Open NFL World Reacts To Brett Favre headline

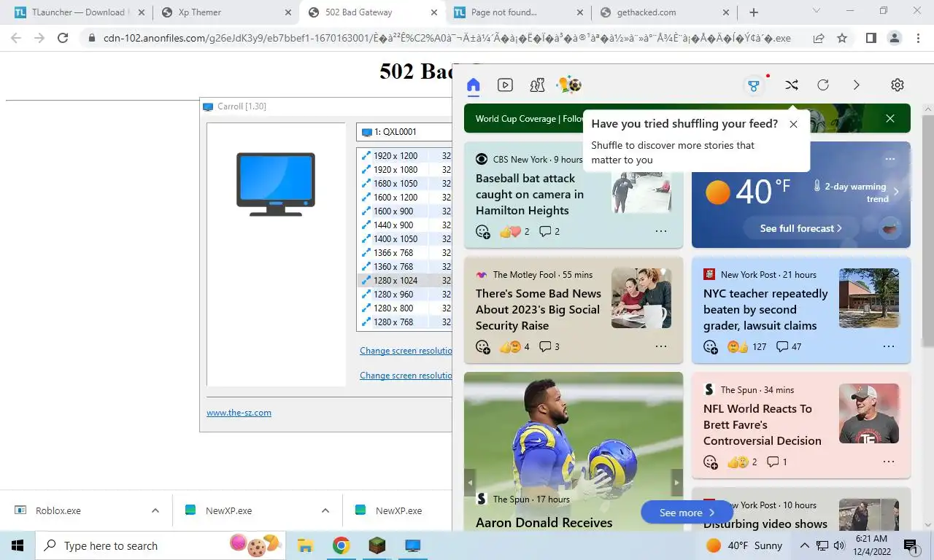pos(763,424)
